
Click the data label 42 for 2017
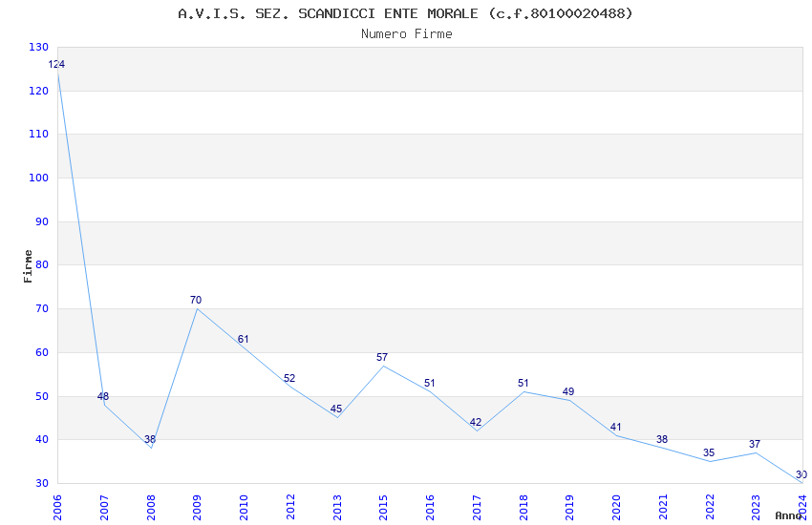tap(476, 423)
